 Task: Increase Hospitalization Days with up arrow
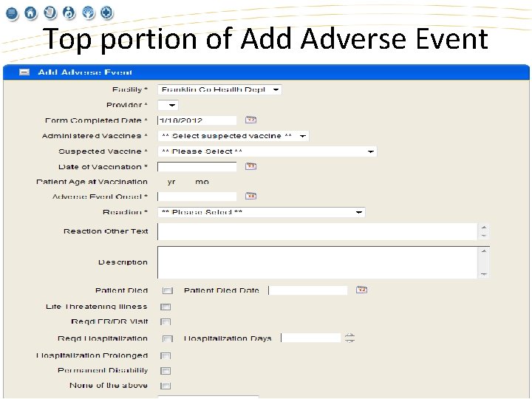349,335
